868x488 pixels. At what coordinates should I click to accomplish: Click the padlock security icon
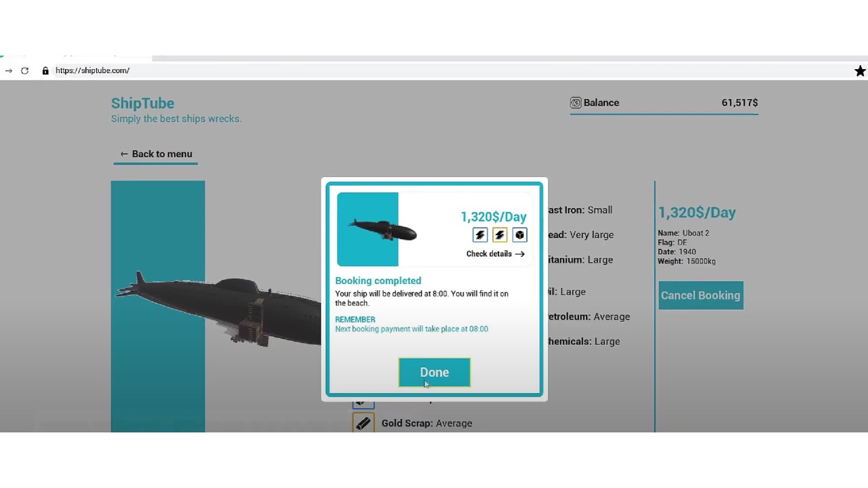(45, 70)
